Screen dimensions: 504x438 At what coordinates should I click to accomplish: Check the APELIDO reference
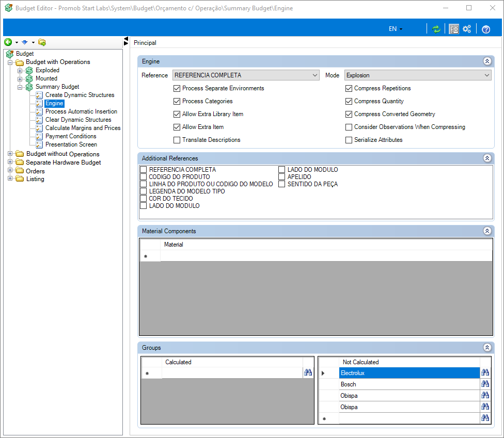click(x=282, y=176)
